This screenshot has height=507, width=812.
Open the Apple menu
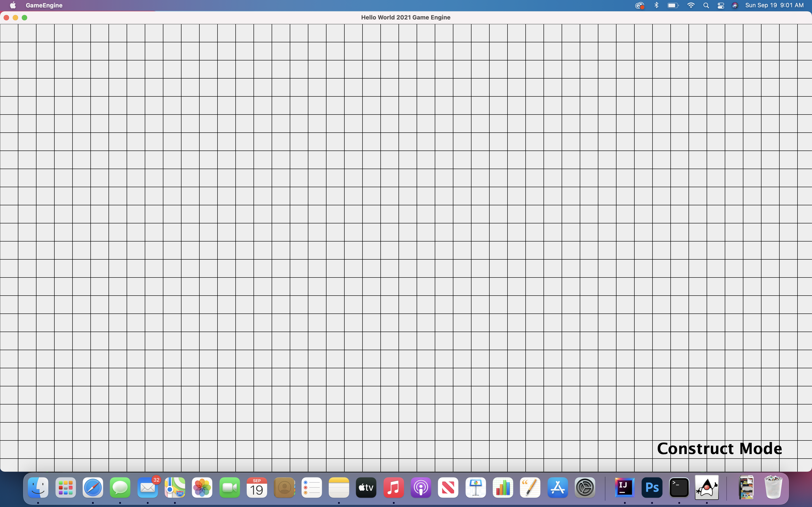13,5
